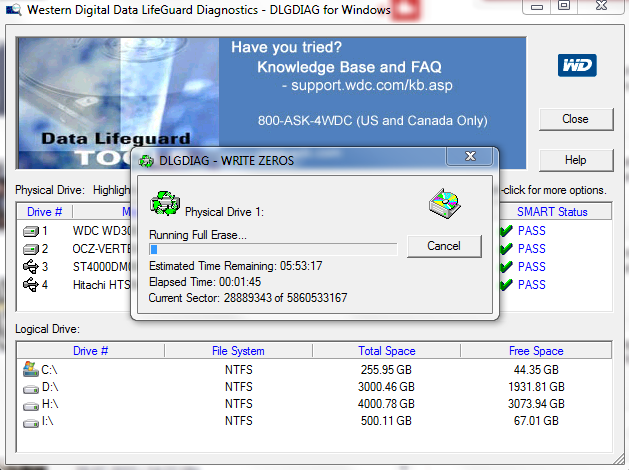Click the Logical Drive label
The height and width of the screenshot is (470, 629).
pos(47,329)
